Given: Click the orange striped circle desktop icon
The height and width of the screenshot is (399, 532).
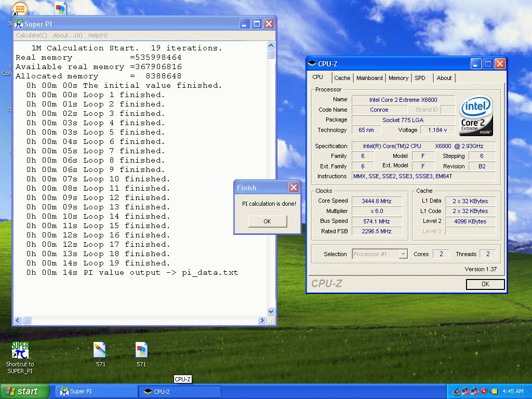Looking at the screenshot, I should pos(20,9).
